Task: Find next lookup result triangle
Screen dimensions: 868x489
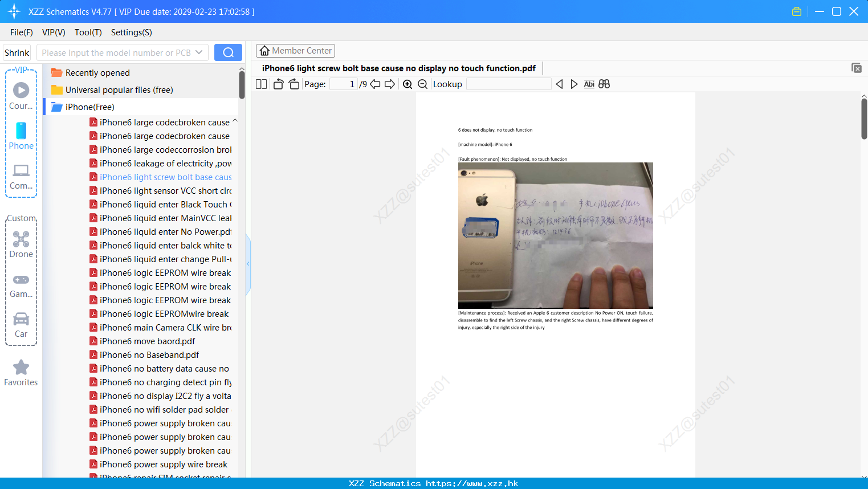Action: click(574, 84)
